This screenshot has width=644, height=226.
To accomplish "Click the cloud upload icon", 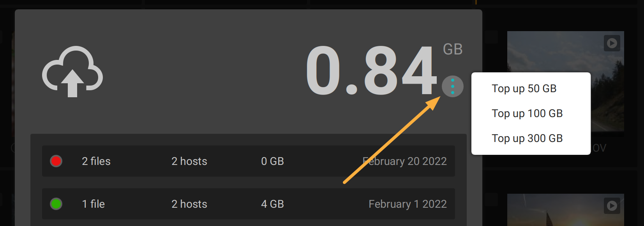I will [x=72, y=72].
